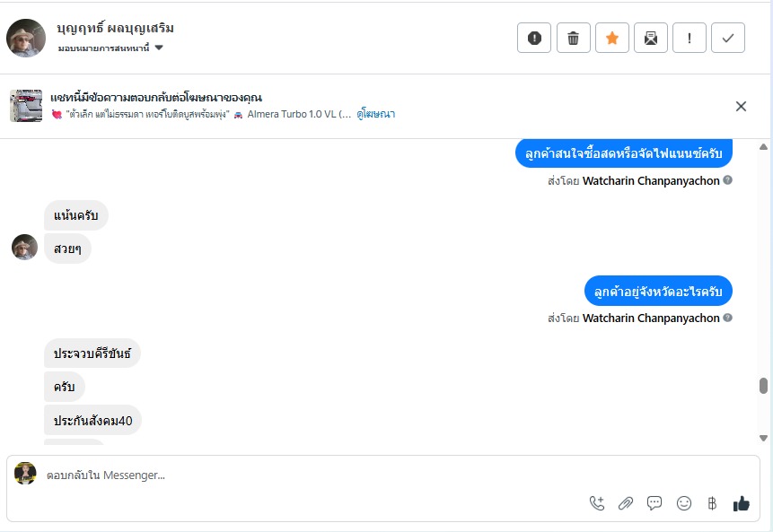Toggle the orange star follow-up flag
Viewport: 773px width, 532px height.
(x=612, y=38)
